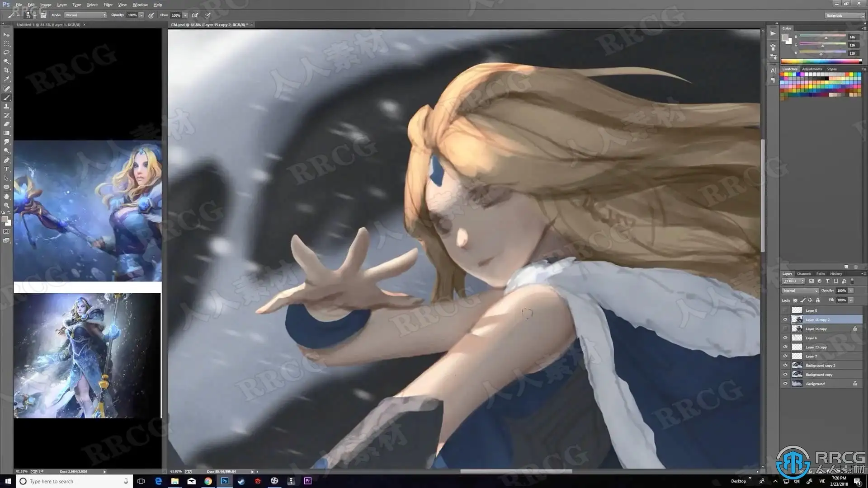Expand the Essentials workspace dropdown

(844, 15)
